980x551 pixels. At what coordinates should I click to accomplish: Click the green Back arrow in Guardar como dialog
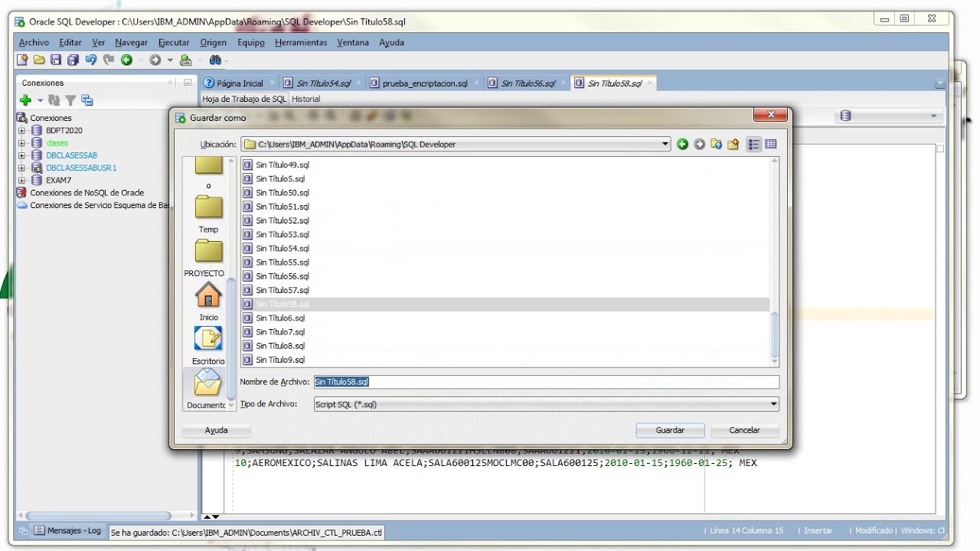pyautogui.click(x=683, y=144)
